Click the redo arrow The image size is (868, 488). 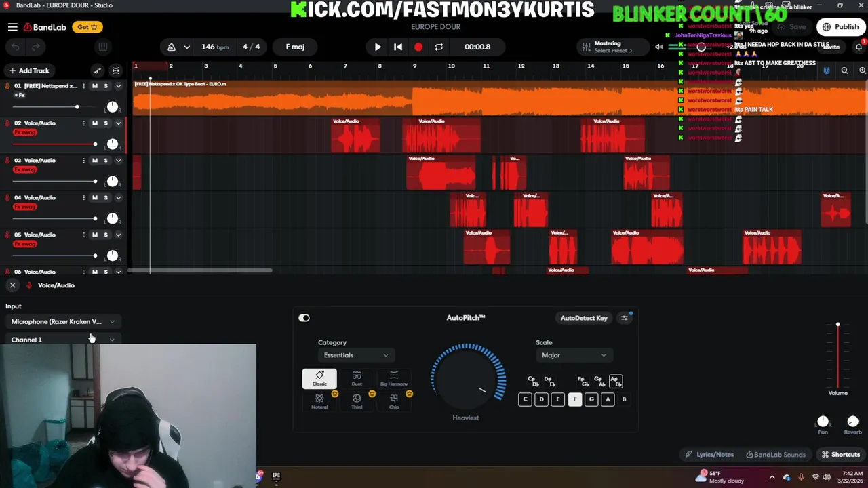click(x=35, y=47)
